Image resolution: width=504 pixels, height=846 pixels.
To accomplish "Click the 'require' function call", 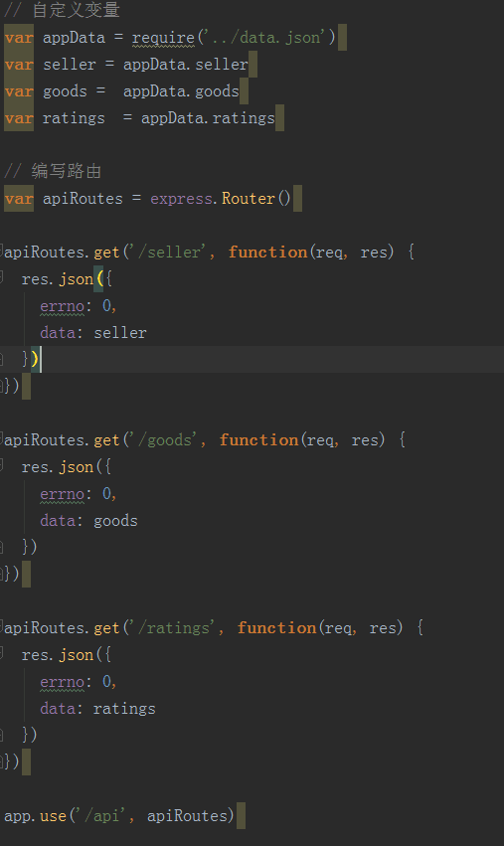I will (x=163, y=38).
